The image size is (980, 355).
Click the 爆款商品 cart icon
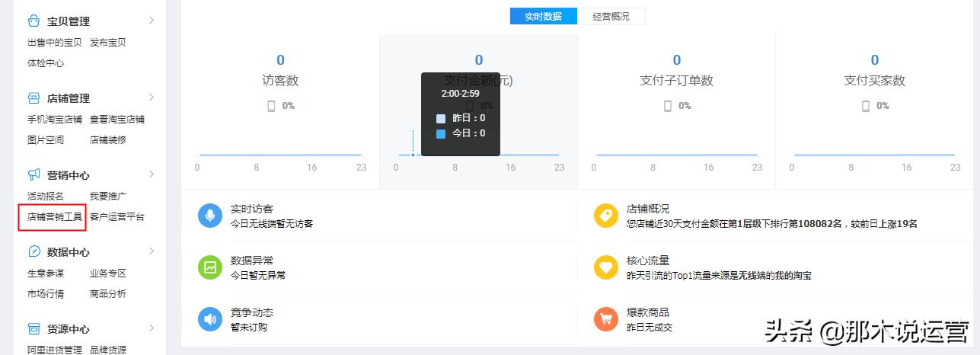(606, 319)
